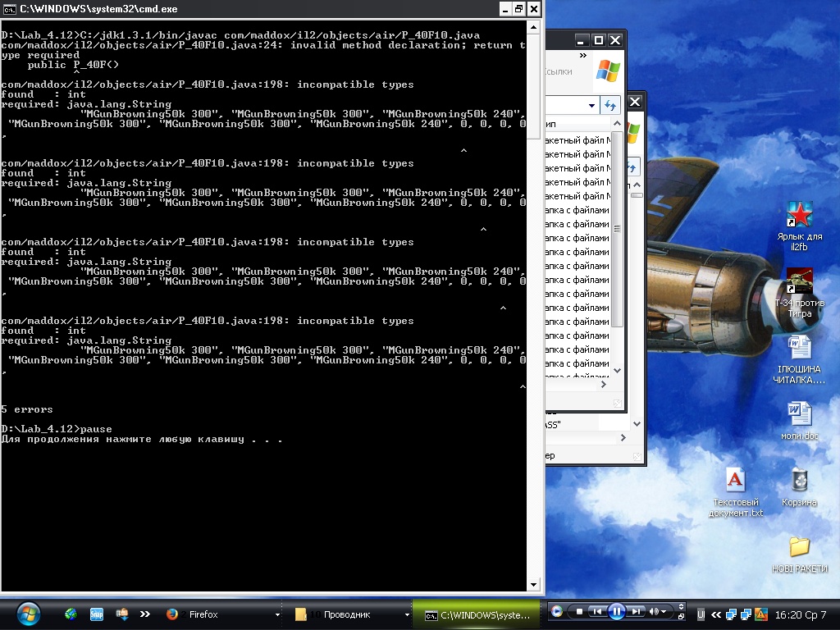Stop playback in the media player toolbar
Screen dimensions: 840x630
(x=578, y=611)
